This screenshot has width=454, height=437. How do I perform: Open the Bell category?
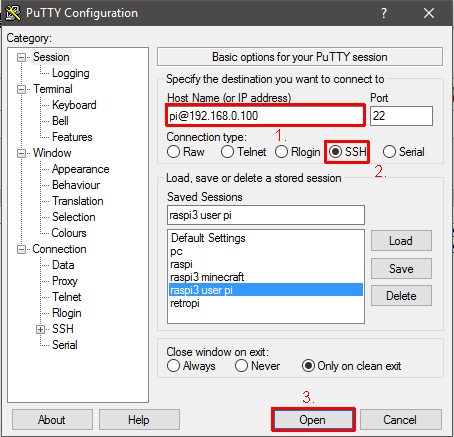click(60, 121)
